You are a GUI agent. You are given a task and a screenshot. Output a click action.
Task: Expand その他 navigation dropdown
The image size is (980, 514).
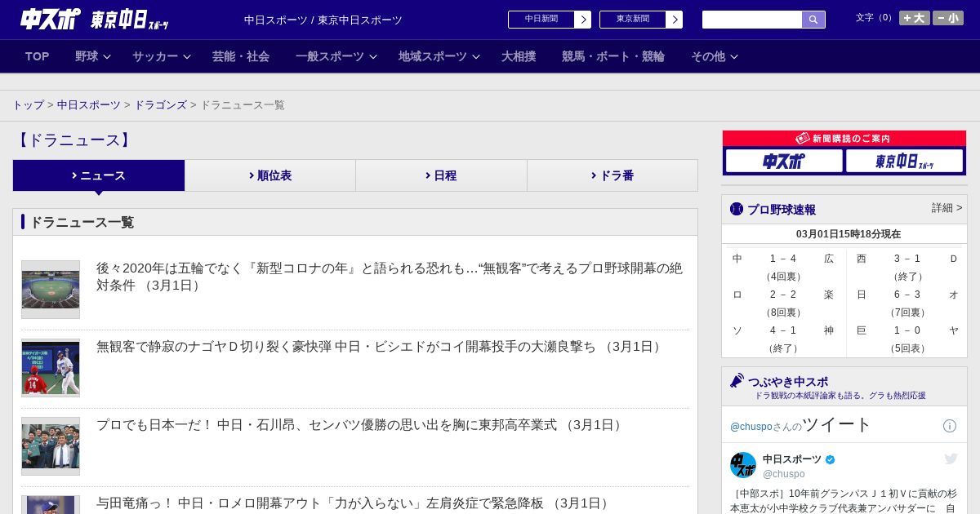[x=715, y=56]
